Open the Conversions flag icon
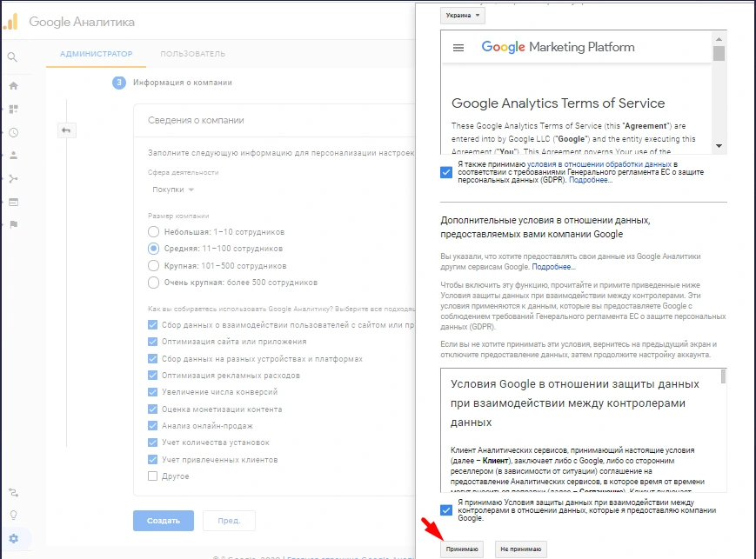 point(13,224)
